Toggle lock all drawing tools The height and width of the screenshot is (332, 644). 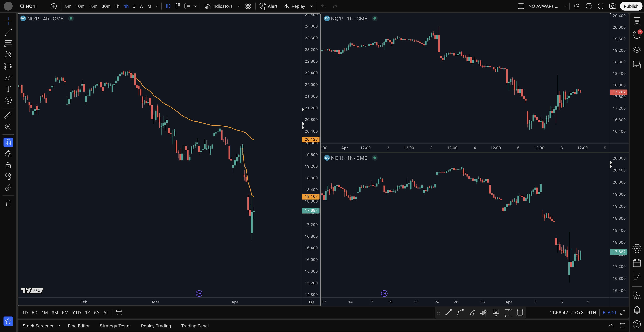[x=8, y=165]
